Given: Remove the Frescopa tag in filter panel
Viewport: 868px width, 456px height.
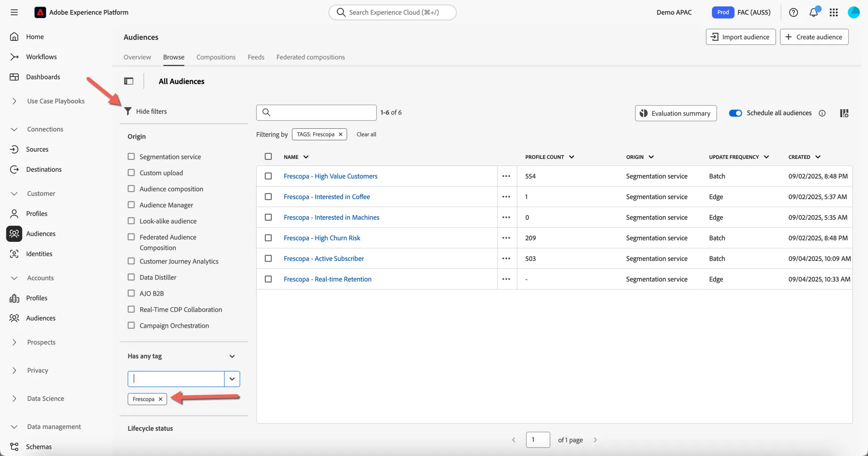Looking at the screenshot, I should (x=161, y=399).
